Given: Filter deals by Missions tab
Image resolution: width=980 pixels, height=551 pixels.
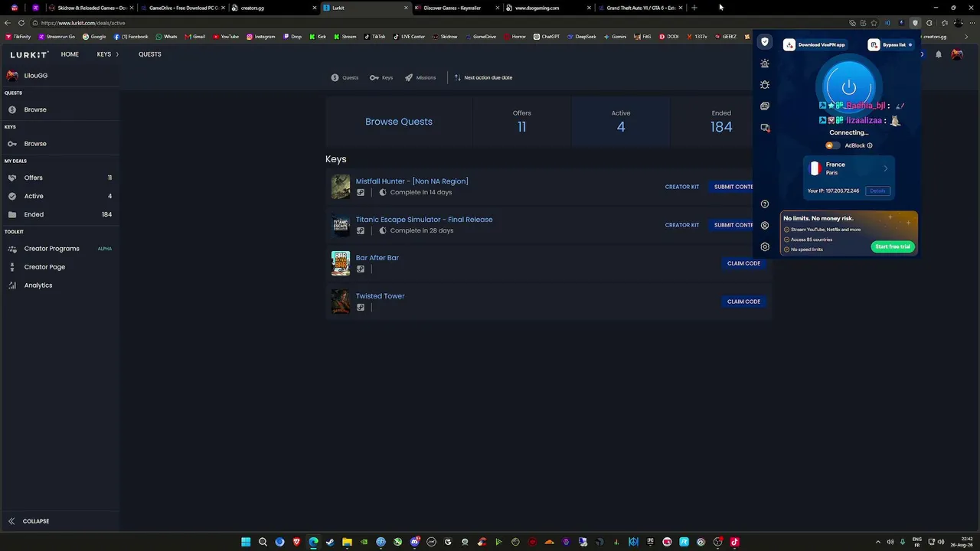Looking at the screenshot, I should point(420,78).
